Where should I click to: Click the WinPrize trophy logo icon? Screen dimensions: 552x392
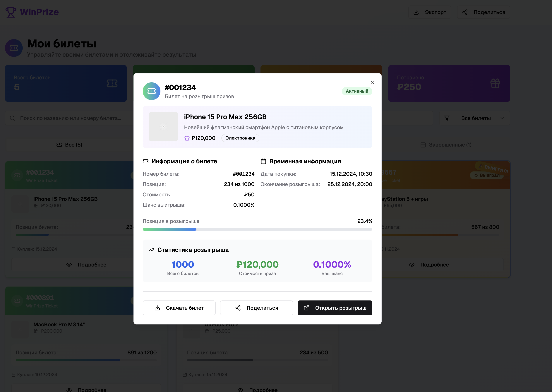tap(11, 12)
